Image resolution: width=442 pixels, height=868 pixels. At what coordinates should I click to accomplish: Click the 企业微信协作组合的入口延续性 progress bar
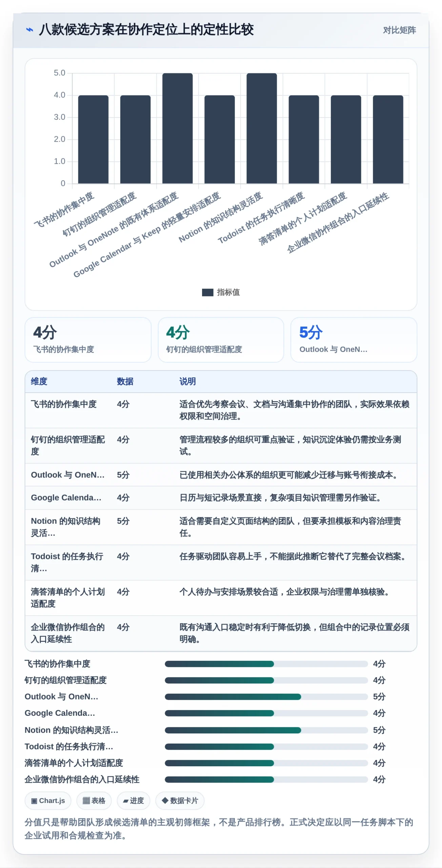pyautogui.click(x=266, y=779)
